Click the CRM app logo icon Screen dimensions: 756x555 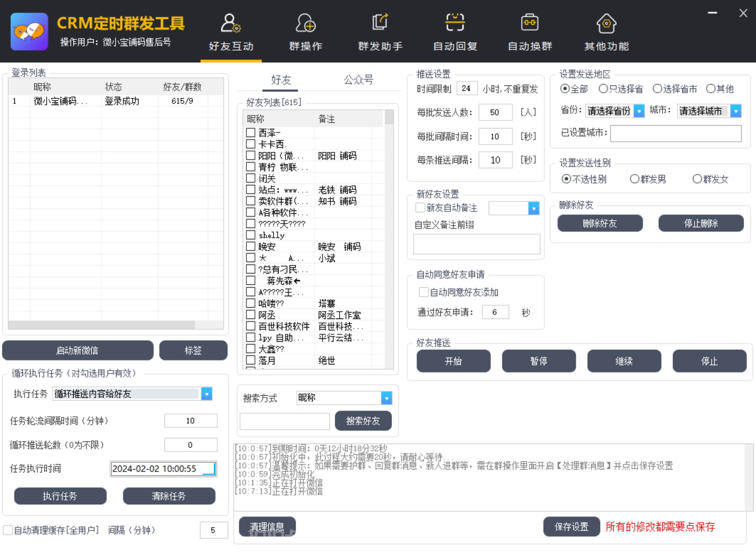tap(29, 31)
